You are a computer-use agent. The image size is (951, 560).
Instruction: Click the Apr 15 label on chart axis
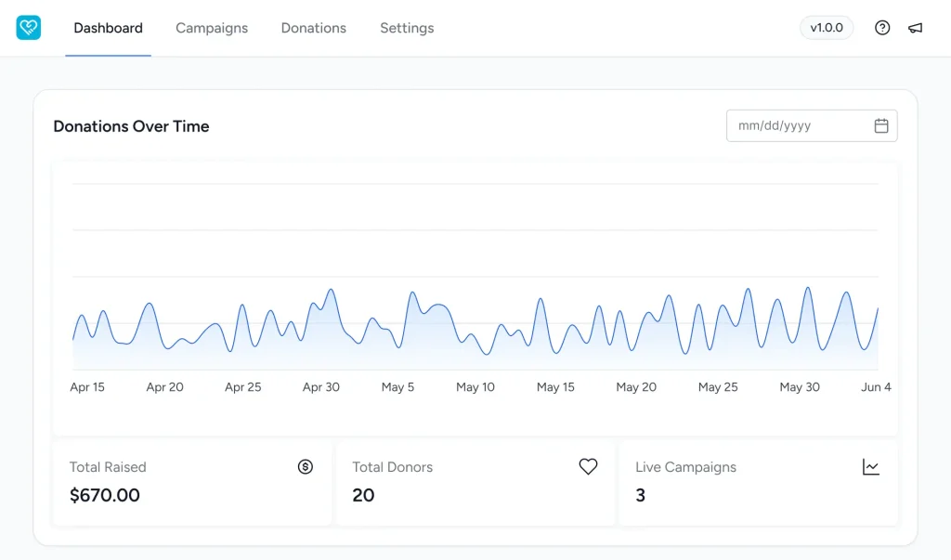87,387
